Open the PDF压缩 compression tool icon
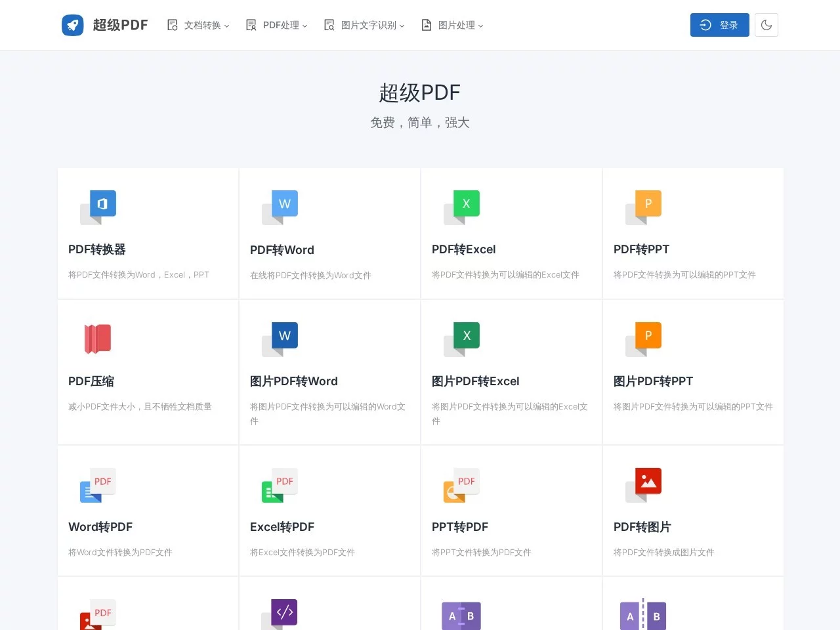 tap(97, 338)
